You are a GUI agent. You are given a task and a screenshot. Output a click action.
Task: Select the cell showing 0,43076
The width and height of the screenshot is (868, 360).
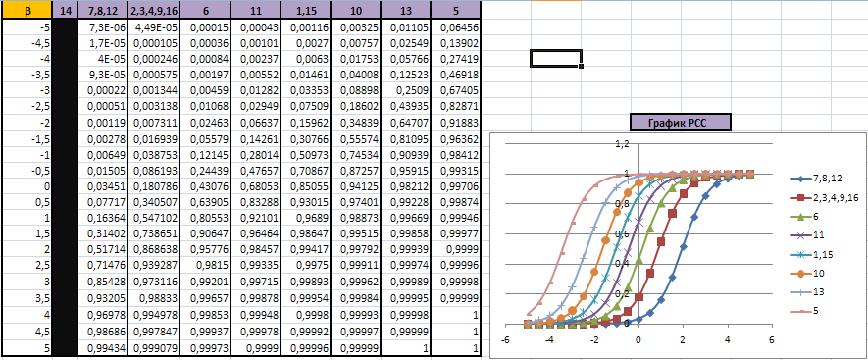click(x=204, y=186)
